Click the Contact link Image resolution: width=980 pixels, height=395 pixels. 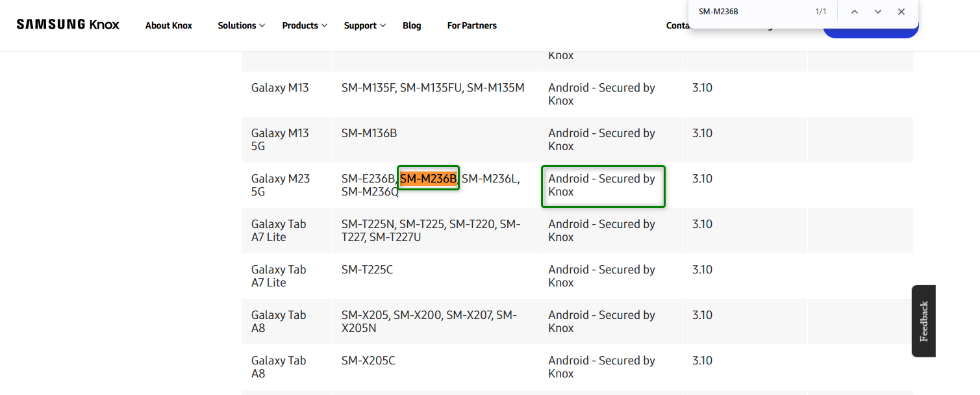[x=677, y=25]
